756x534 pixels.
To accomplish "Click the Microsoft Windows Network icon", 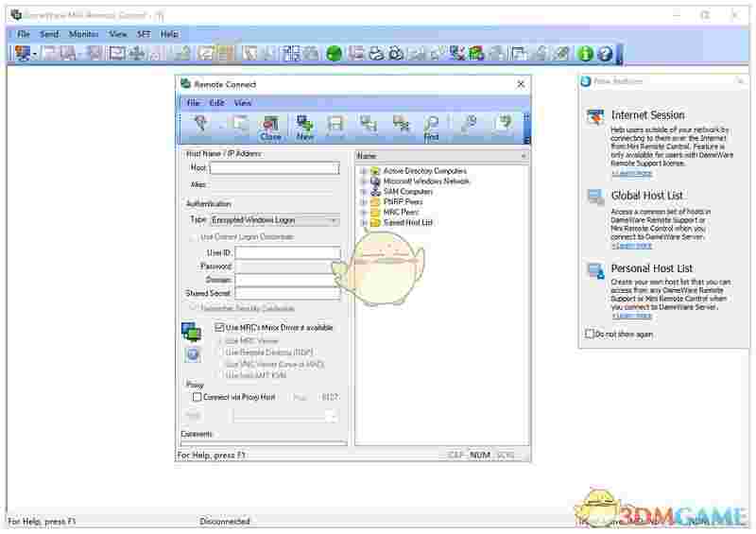I will [x=375, y=181].
